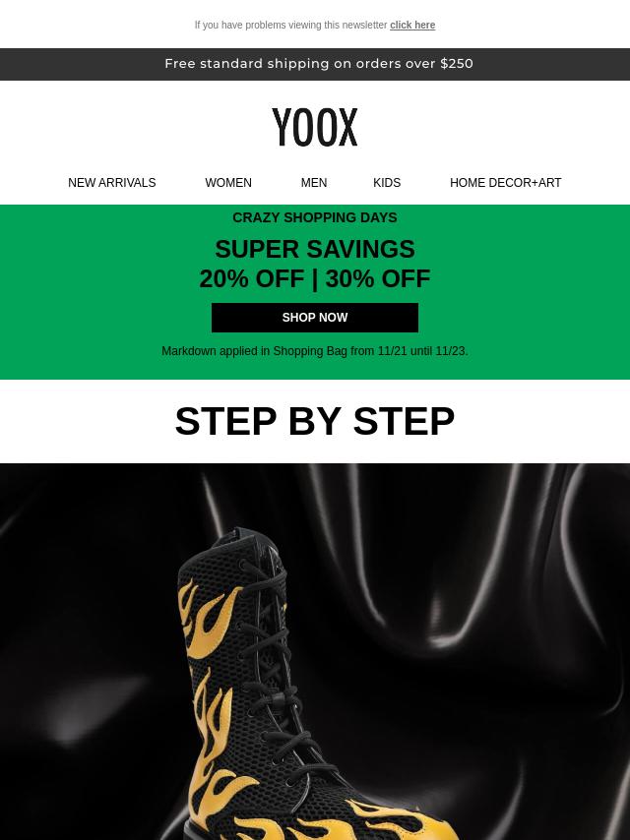Open the New Arrivals section

(112, 183)
